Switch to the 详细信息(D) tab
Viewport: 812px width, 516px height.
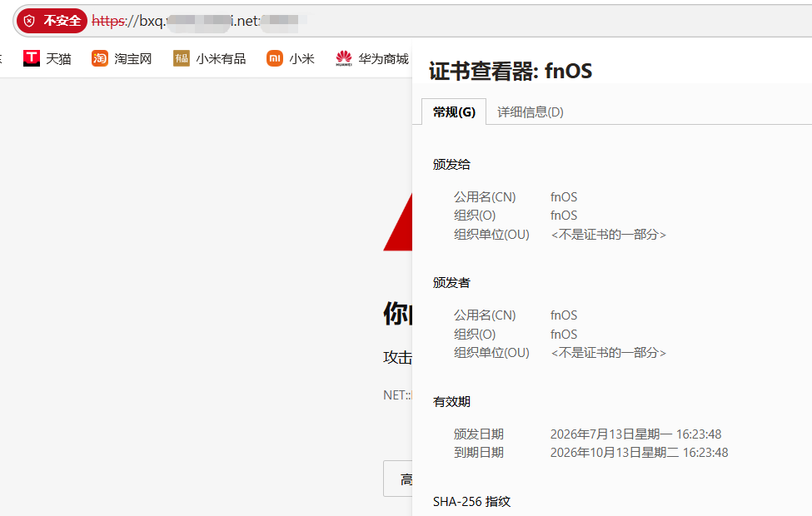[531, 112]
